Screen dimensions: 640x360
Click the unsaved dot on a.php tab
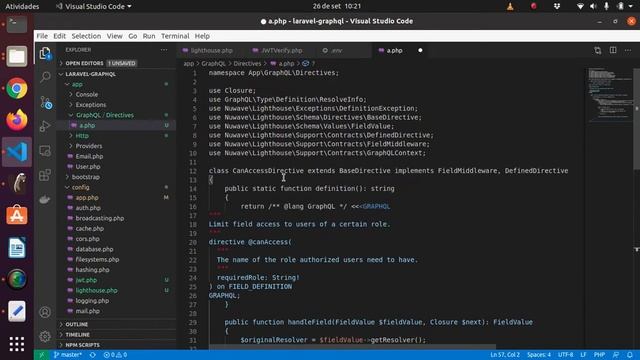(420, 50)
